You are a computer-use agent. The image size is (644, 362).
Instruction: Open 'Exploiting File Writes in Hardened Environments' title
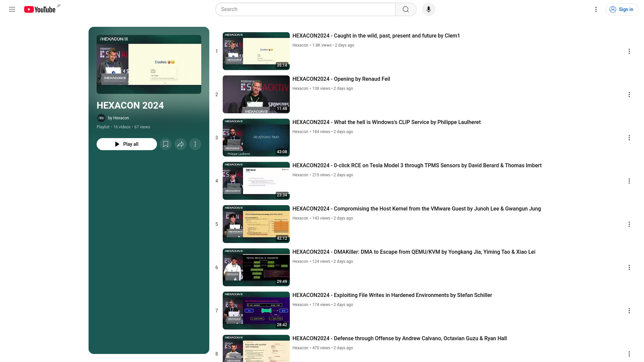pos(392,295)
